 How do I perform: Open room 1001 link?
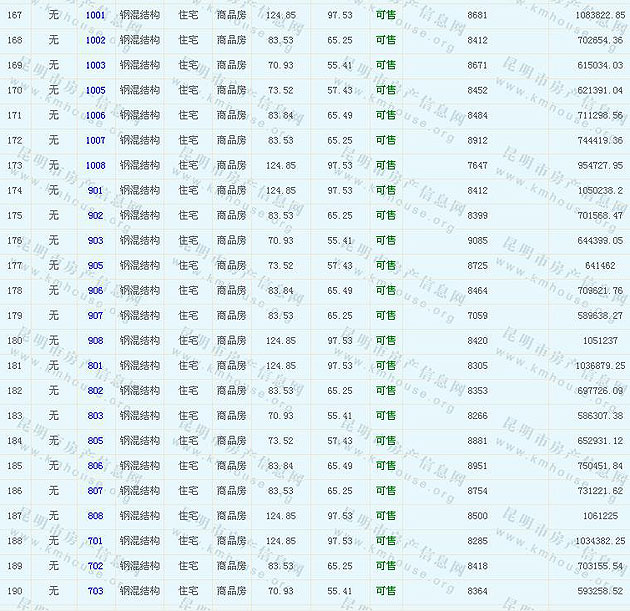(x=95, y=16)
